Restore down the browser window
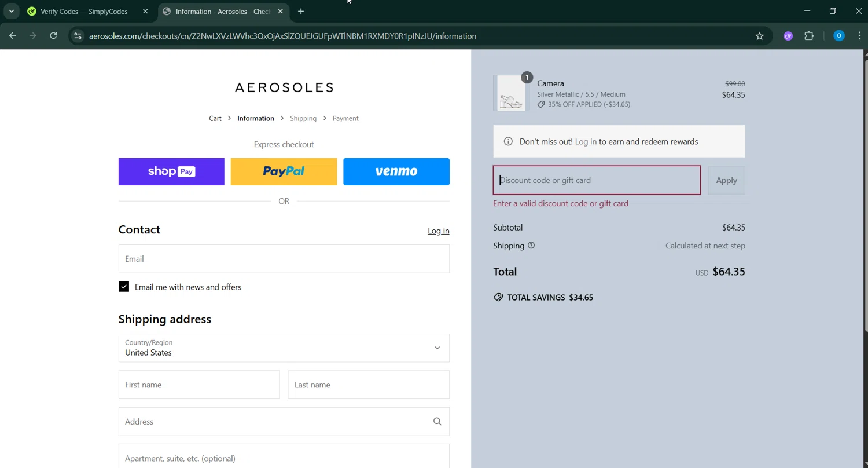The height and width of the screenshot is (468, 868). 833,11
